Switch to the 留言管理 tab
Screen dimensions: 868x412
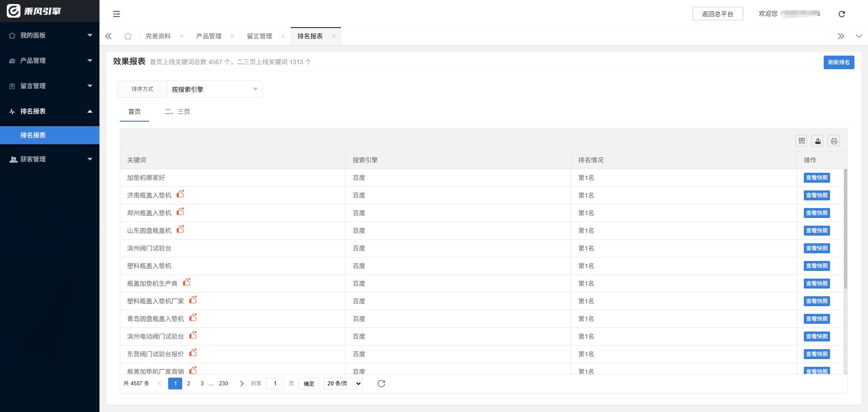point(259,36)
